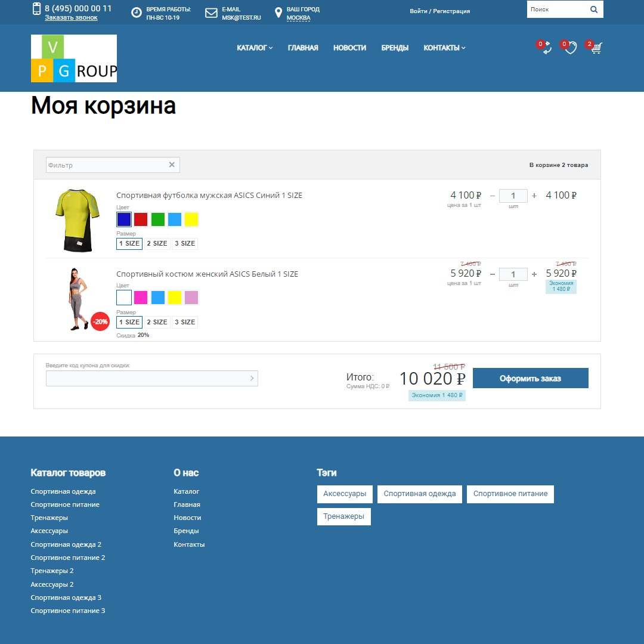Click the phone icon in top bar
Screen dimensions: 644x644
point(36,9)
